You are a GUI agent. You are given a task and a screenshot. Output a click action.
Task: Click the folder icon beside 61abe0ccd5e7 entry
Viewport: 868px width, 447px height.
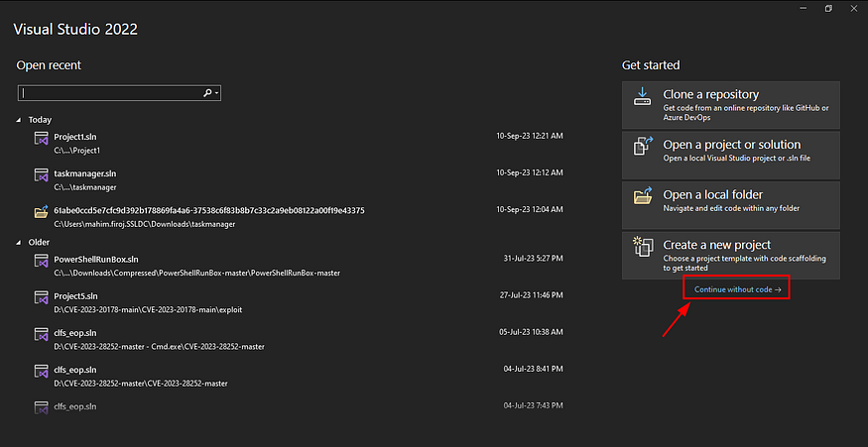tap(42, 212)
